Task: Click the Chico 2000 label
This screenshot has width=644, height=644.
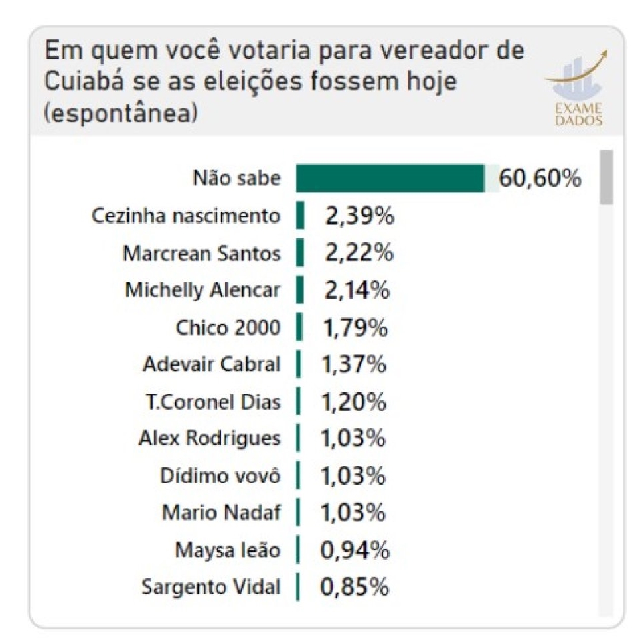Action: (x=228, y=327)
